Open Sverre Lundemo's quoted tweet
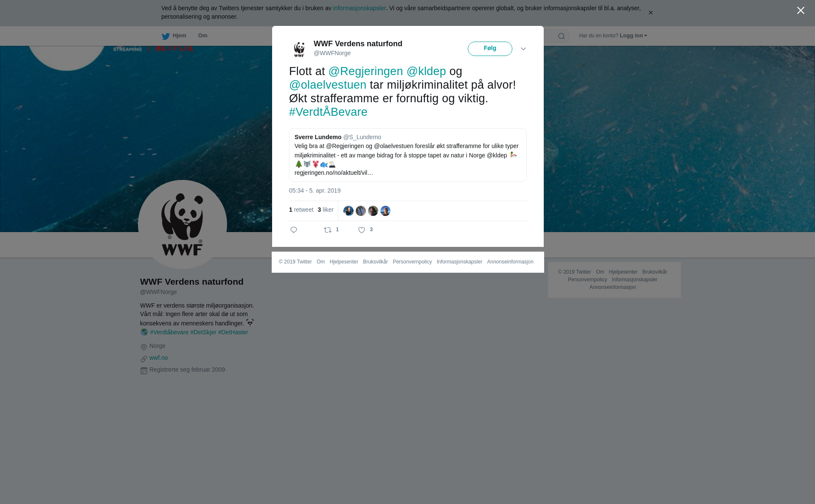This screenshot has width=815, height=504. click(x=407, y=155)
